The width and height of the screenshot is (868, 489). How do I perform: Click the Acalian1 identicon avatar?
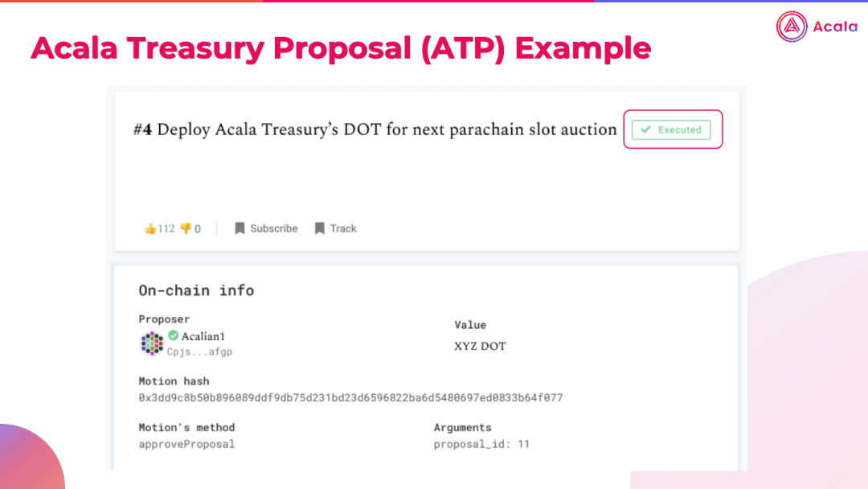(x=152, y=343)
